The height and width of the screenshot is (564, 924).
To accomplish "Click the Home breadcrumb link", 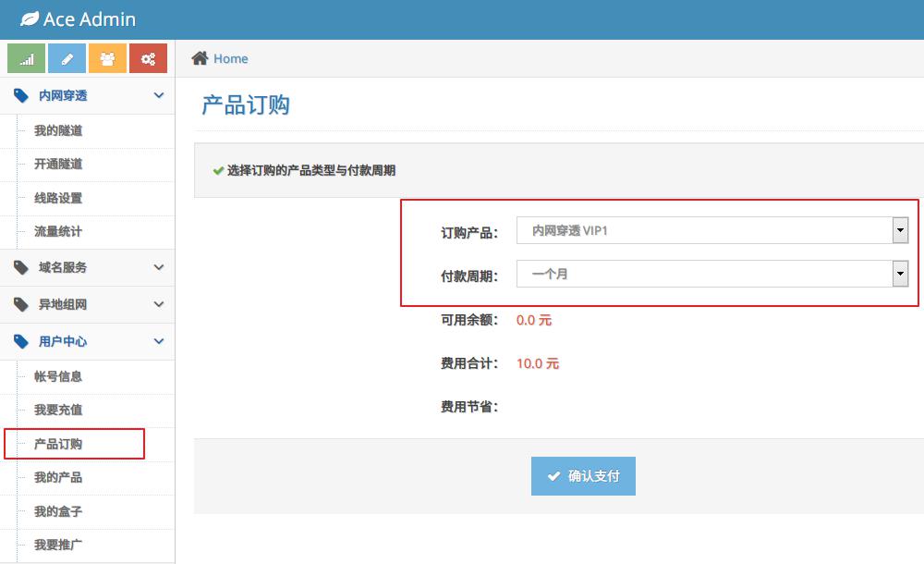I will 230,58.
